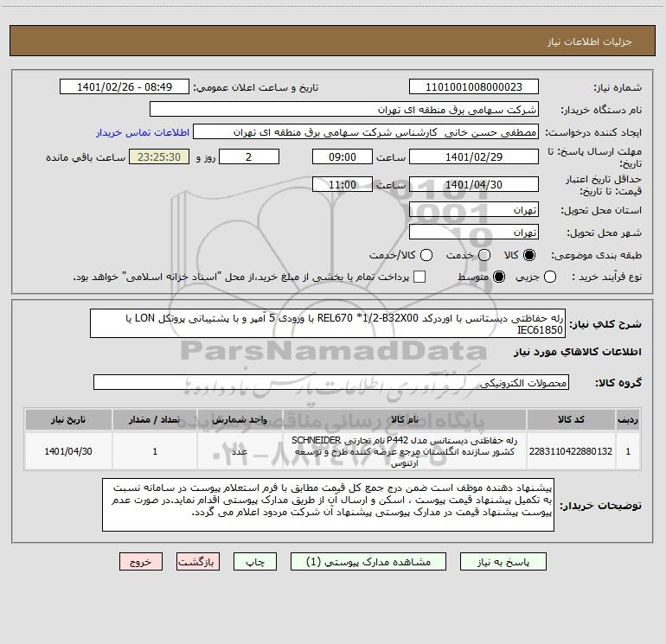The image size is (666, 644).
Task: Click the deadline time field 09:00
Action: [343, 156]
